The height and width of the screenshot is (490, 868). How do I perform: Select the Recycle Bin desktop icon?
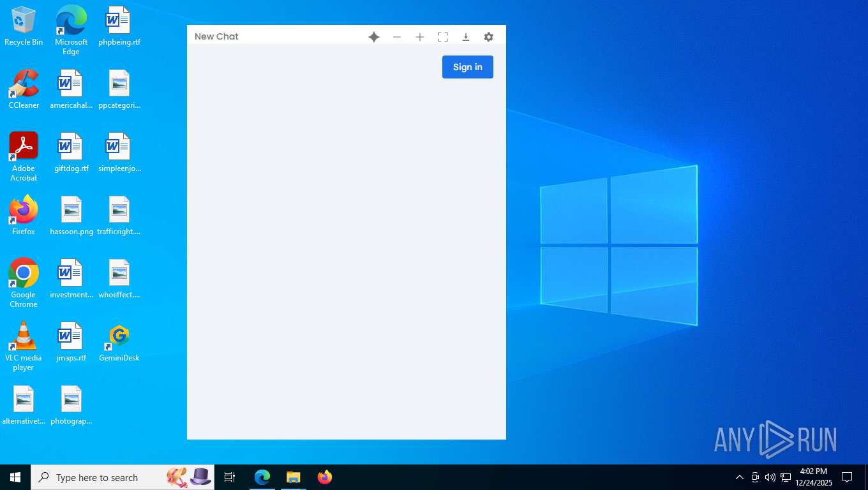24,27
